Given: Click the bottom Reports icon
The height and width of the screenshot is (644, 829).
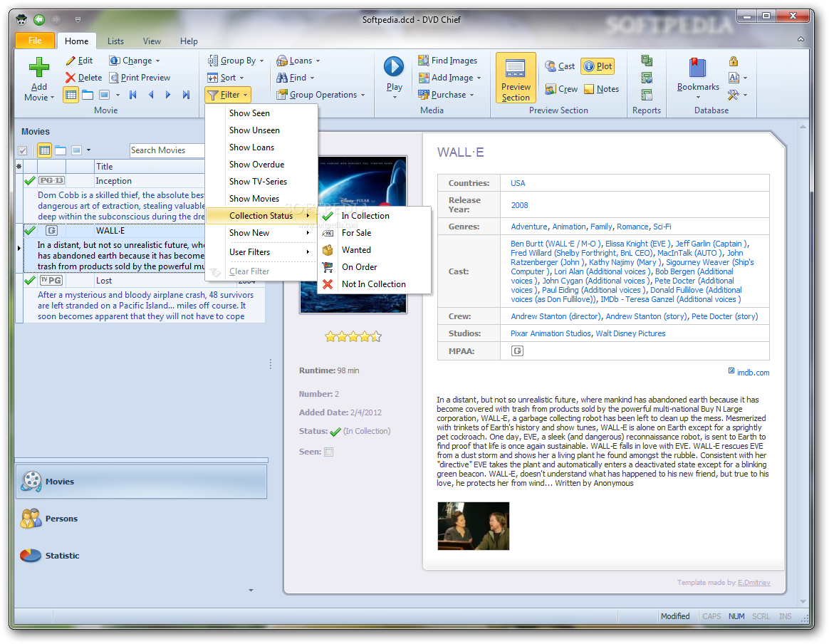Looking at the screenshot, I should click(647, 95).
